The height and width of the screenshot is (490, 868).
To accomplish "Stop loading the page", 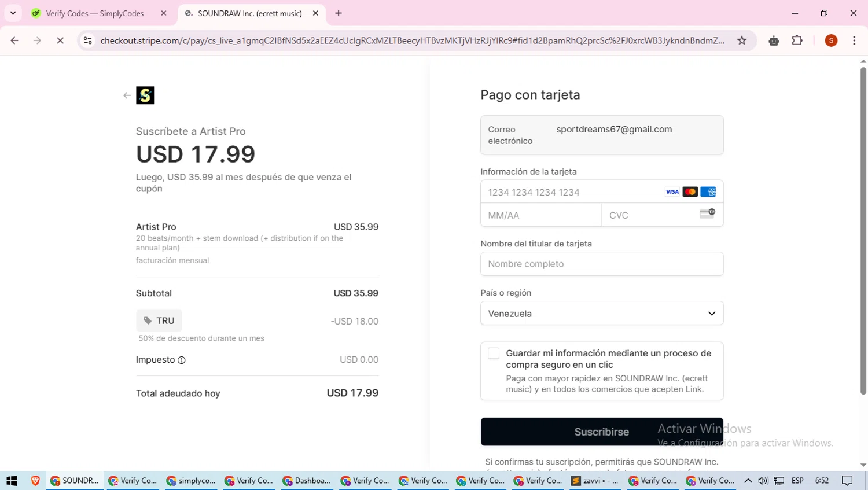I will 60,40.
